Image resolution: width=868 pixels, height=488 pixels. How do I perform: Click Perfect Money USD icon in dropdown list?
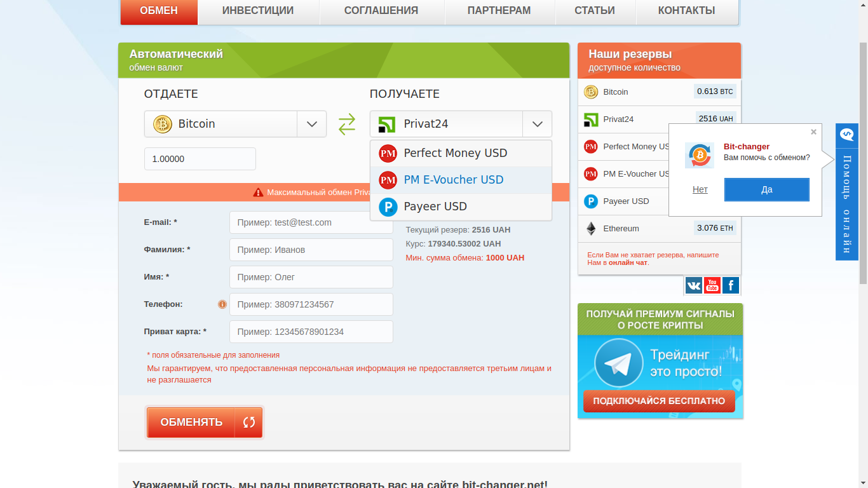point(388,153)
